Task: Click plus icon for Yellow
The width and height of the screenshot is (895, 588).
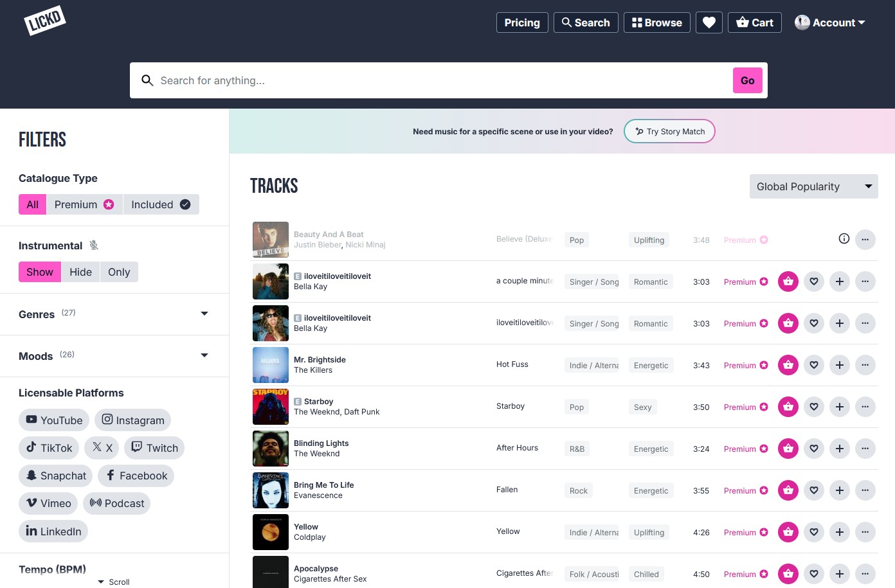Action: coord(840,532)
